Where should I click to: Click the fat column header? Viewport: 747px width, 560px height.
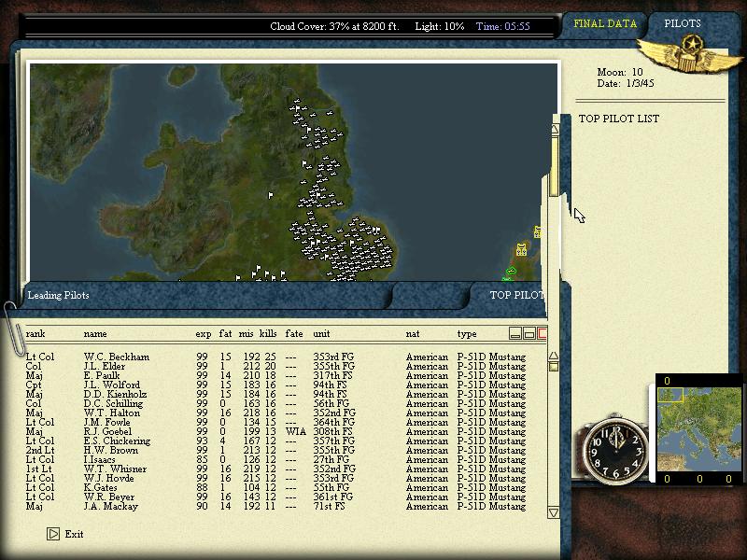point(225,334)
